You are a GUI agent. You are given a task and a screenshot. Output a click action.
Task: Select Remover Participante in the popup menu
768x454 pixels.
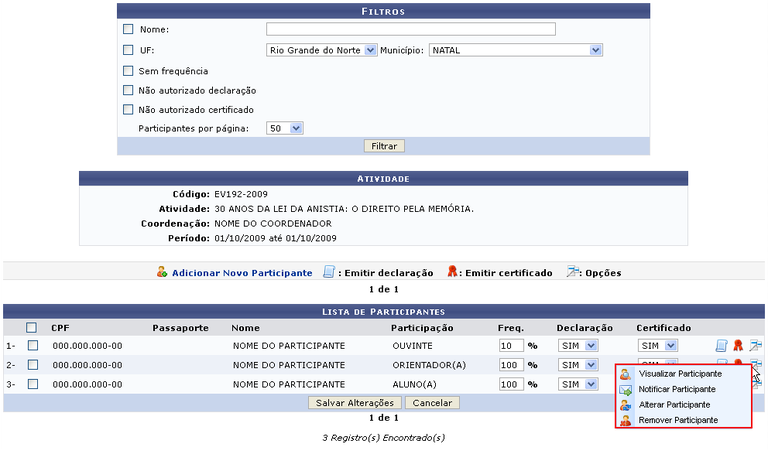(x=677, y=420)
